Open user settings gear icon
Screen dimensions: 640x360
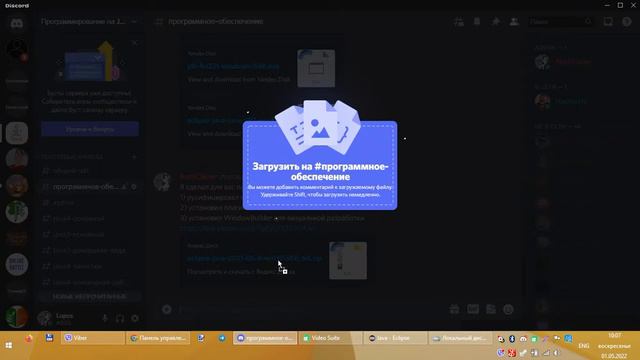click(x=135, y=318)
